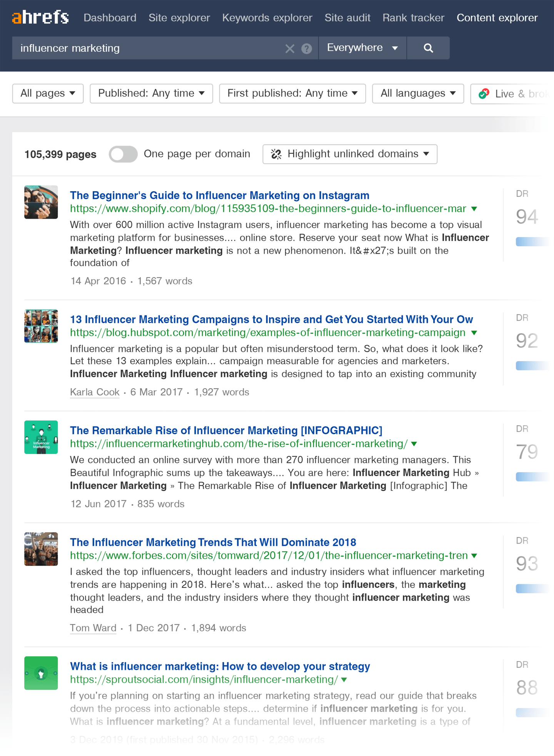Go to Site explorer tab
The width and height of the screenshot is (554, 756).
[179, 18]
